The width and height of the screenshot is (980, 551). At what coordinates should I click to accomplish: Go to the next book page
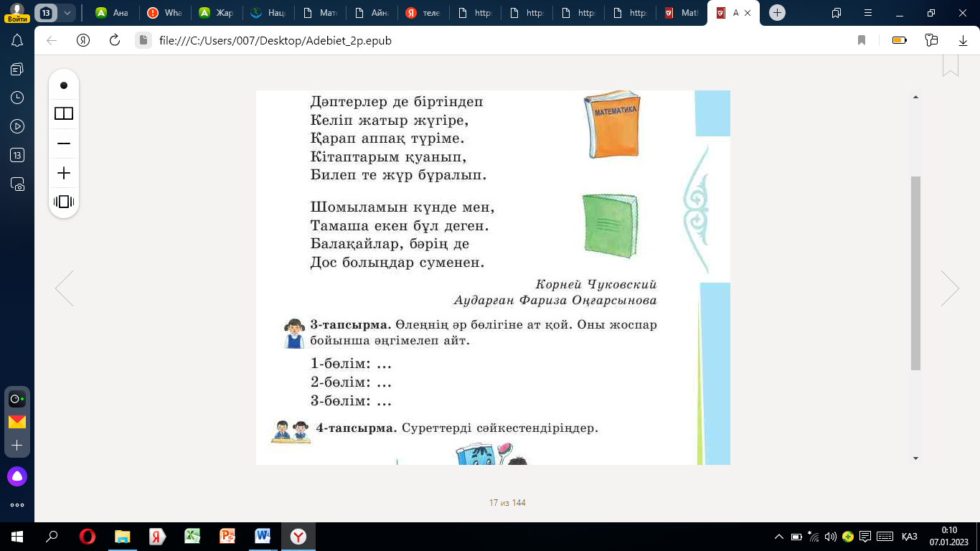(x=950, y=288)
